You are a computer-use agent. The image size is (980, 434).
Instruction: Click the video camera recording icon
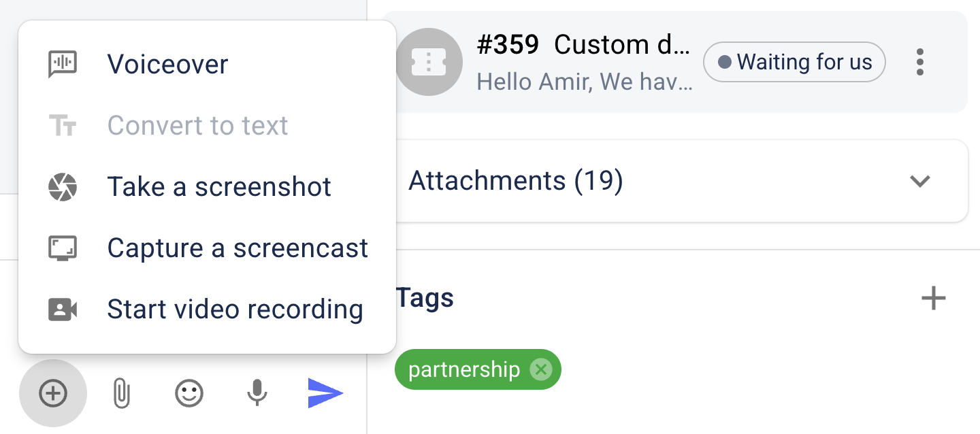(63, 310)
